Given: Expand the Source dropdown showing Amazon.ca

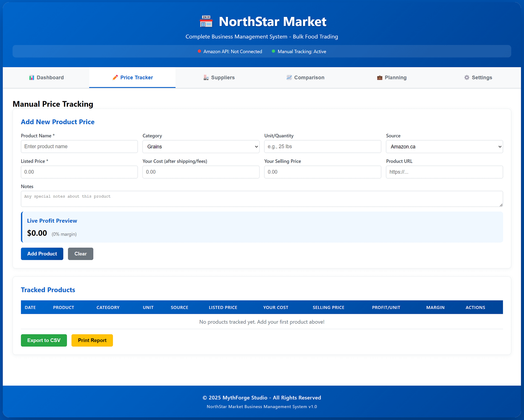Looking at the screenshot, I should pyautogui.click(x=444, y=147).
